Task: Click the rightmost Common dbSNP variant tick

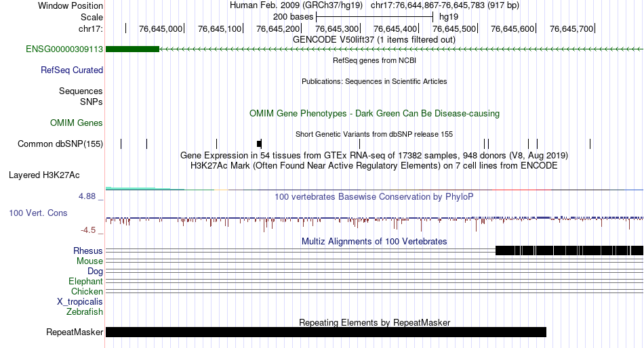Action: (x=590, y=144)
